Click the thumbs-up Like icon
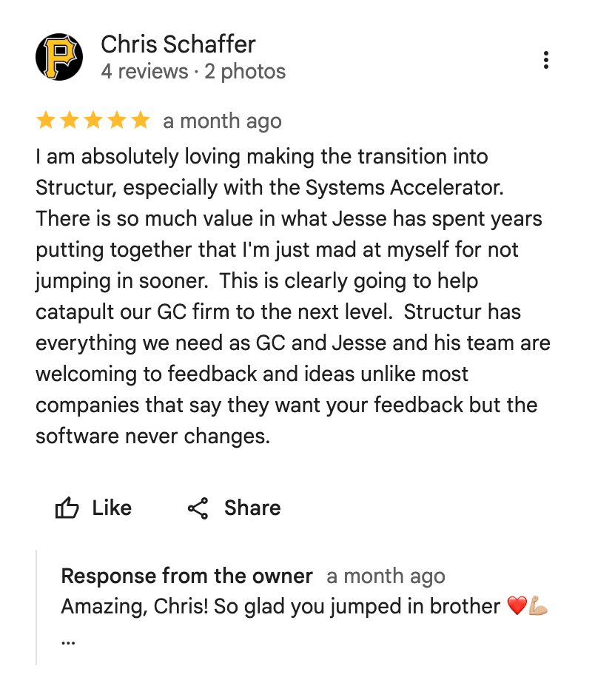 (x=67, y=508)
